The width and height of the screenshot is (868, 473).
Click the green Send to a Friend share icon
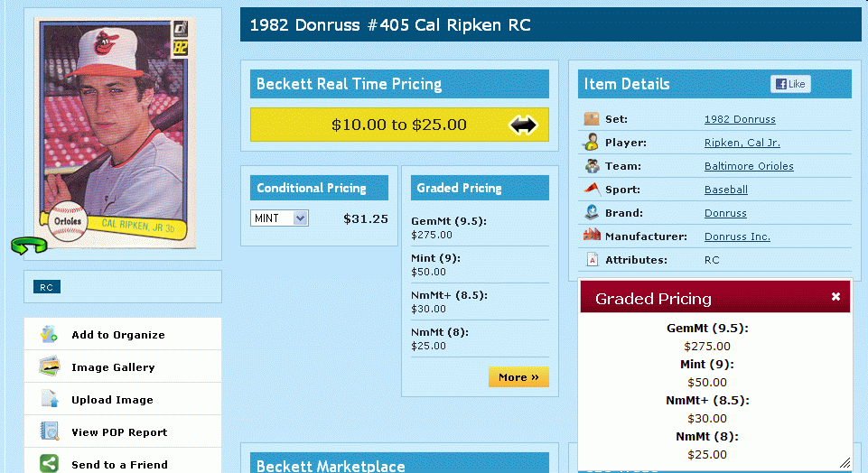tap(49, 464)
